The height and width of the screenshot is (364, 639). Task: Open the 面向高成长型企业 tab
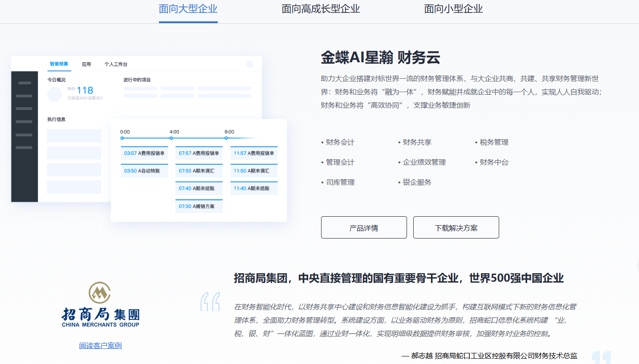(321, 9)
